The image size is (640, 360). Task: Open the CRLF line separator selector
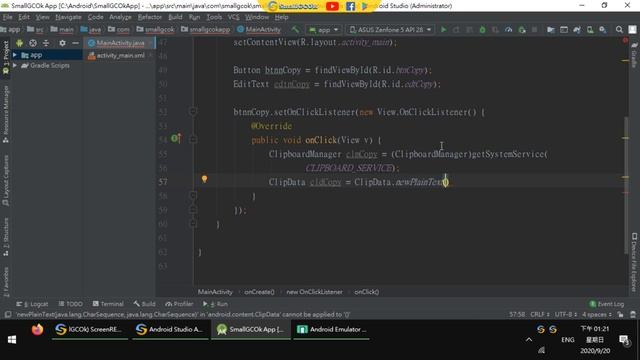point(540,314)
